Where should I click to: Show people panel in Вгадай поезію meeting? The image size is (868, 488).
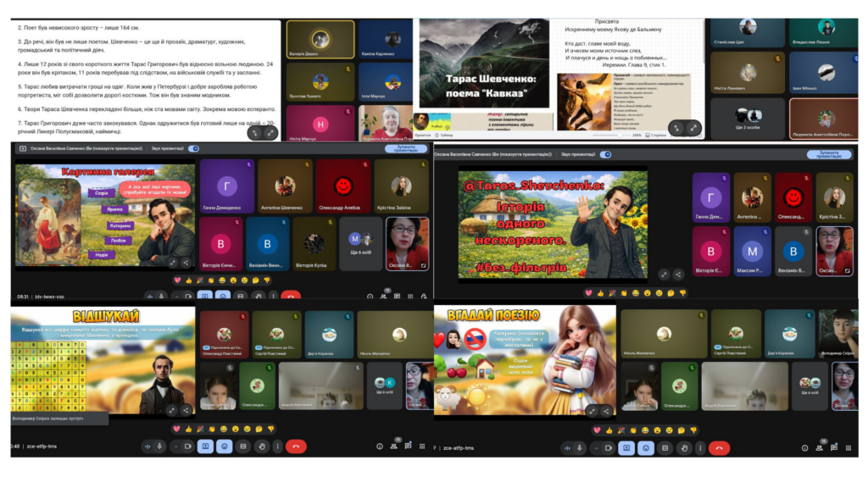coord(820,447)
